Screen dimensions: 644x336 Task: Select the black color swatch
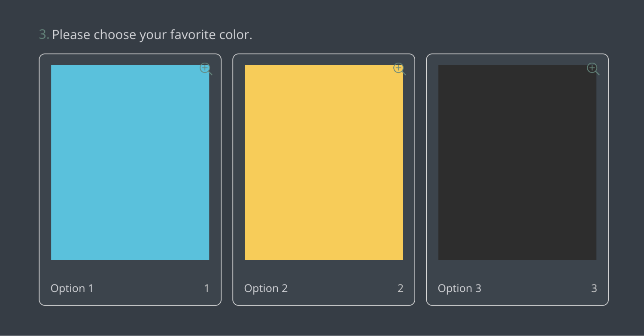click(517, 163)
